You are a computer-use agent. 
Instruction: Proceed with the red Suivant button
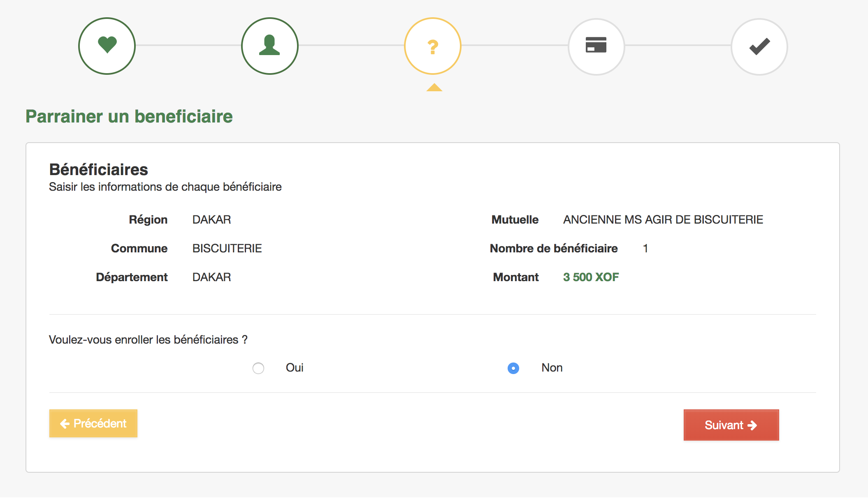(731, 425)
